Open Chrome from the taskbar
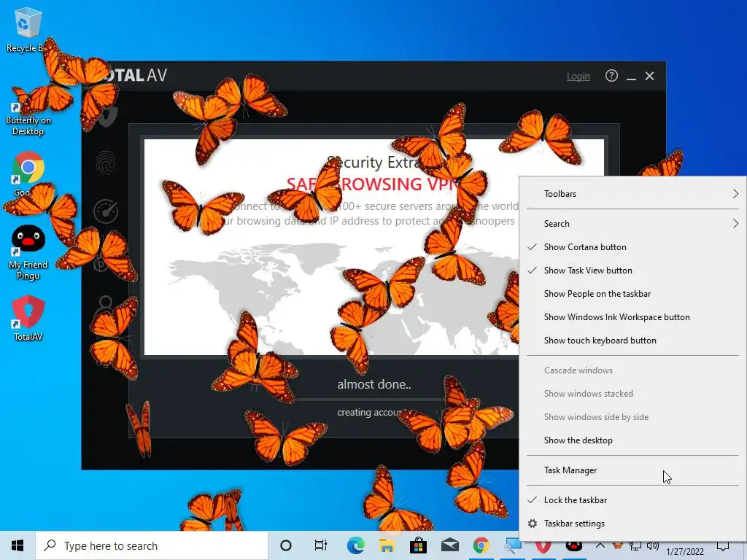The width and height of the screenshot is (747, 560). [481, 545]
